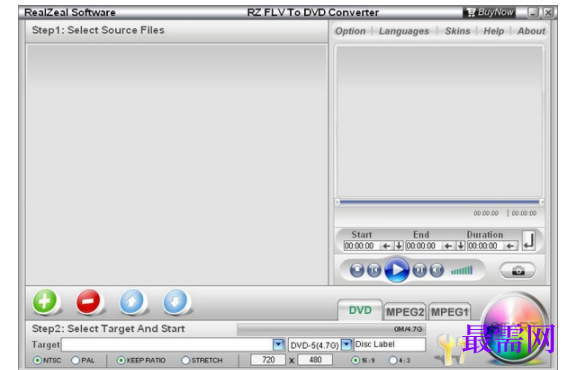Click the mute speaker button
The image size is (574, 370).
[x=437, y=270]
